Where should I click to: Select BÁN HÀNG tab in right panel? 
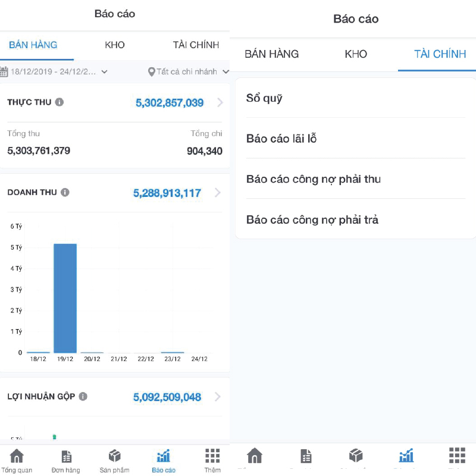point(272,55)
